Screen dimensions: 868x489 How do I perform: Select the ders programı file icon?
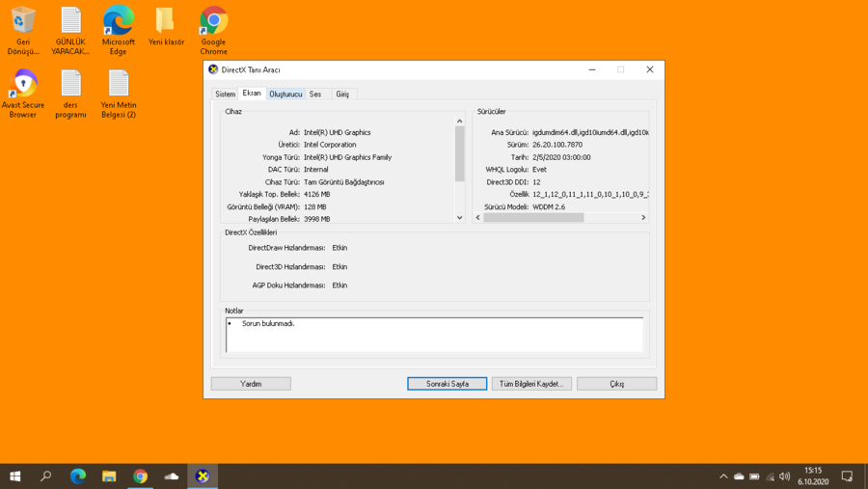coord(70,94)
